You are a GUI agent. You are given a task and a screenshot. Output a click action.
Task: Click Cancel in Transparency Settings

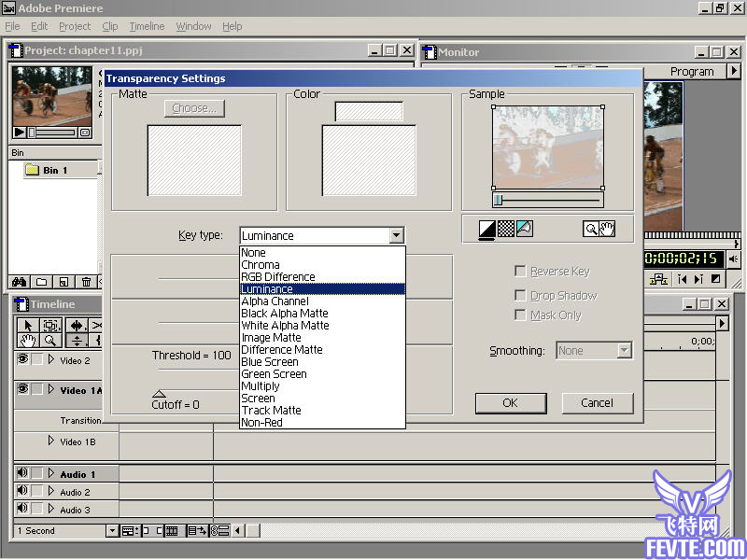[x=598, y=403]
